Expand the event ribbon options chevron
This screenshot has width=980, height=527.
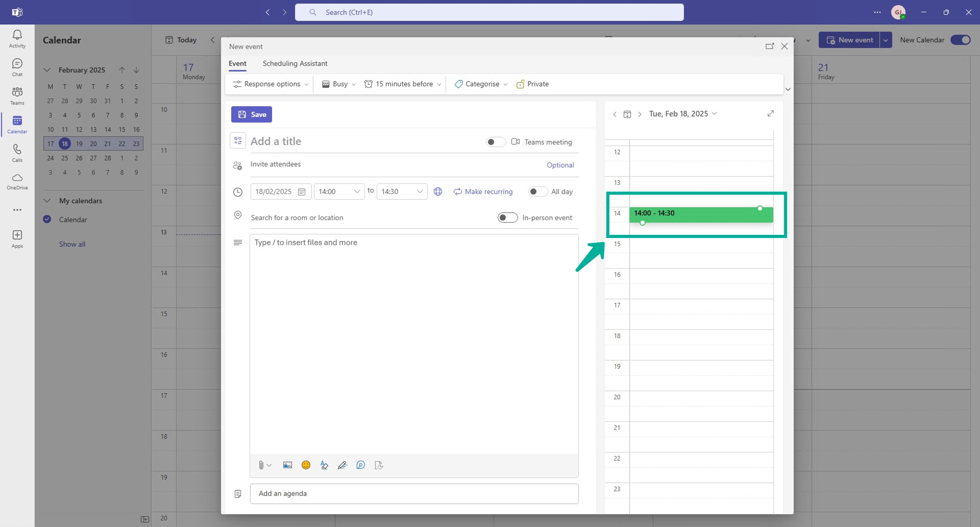(x=788, y=89)
